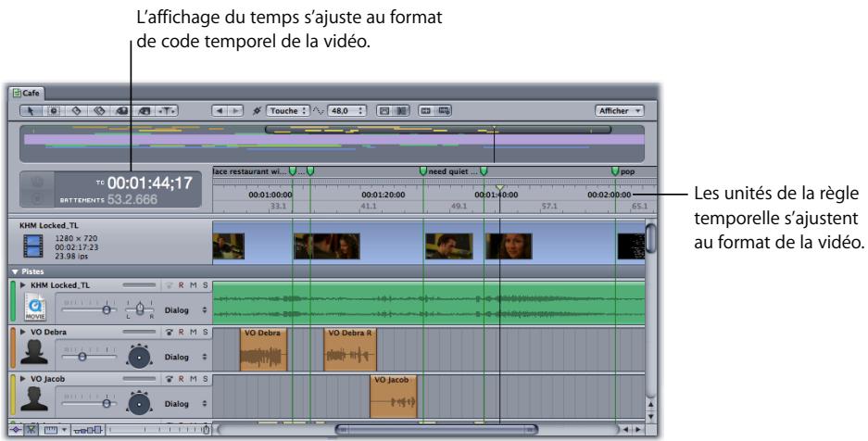Toggle R button on VO Jacob track
The height and width of the screenshot is (441, 868).
[181, 379]
